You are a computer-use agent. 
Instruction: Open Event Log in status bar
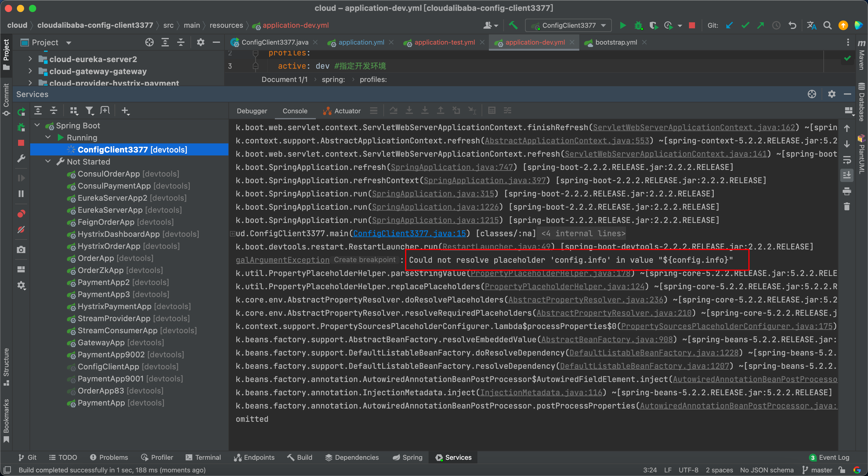click(x=829, y=457)
